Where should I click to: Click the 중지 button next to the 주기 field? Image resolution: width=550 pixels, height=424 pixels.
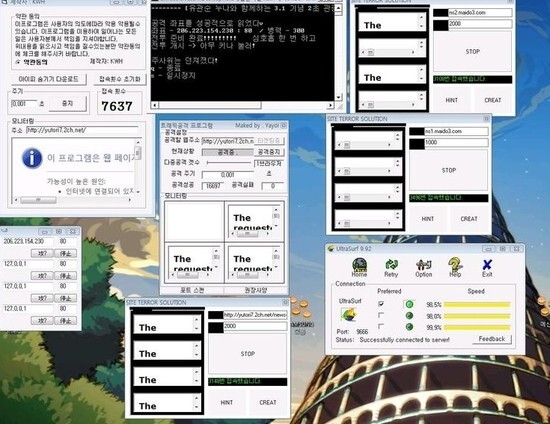pyautogui.click(x=67, y=104)
